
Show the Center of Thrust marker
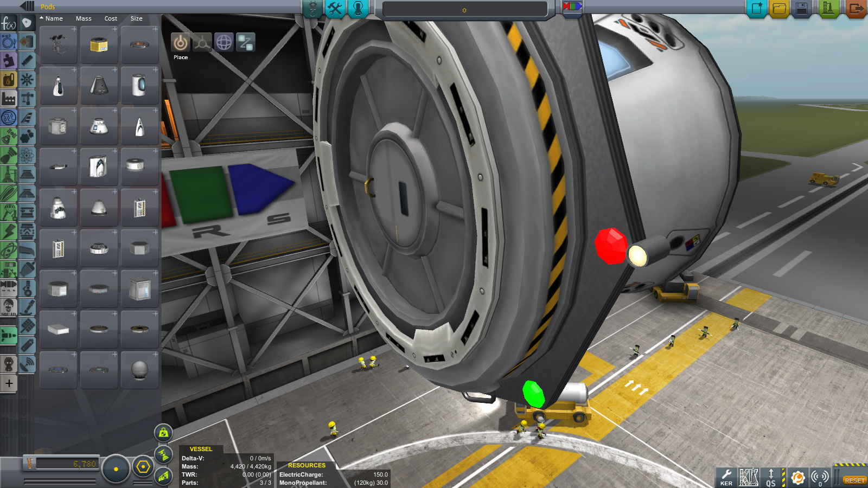(x=163, y=454)
